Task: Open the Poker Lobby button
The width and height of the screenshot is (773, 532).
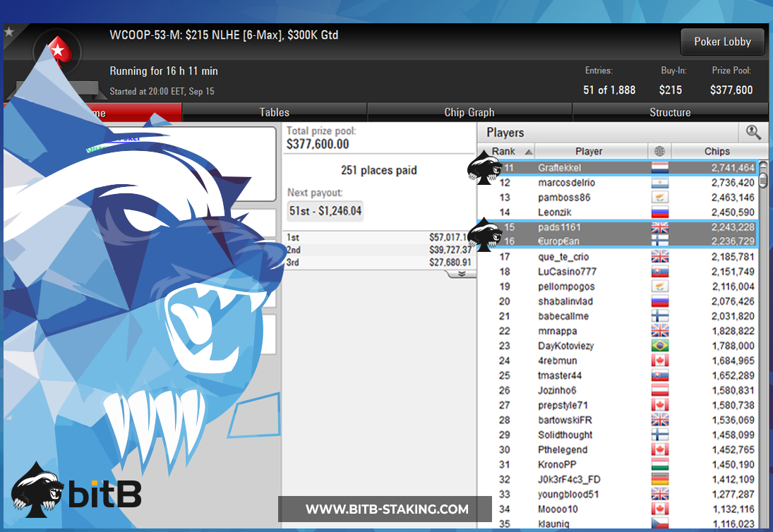Action: click(722, 42)
